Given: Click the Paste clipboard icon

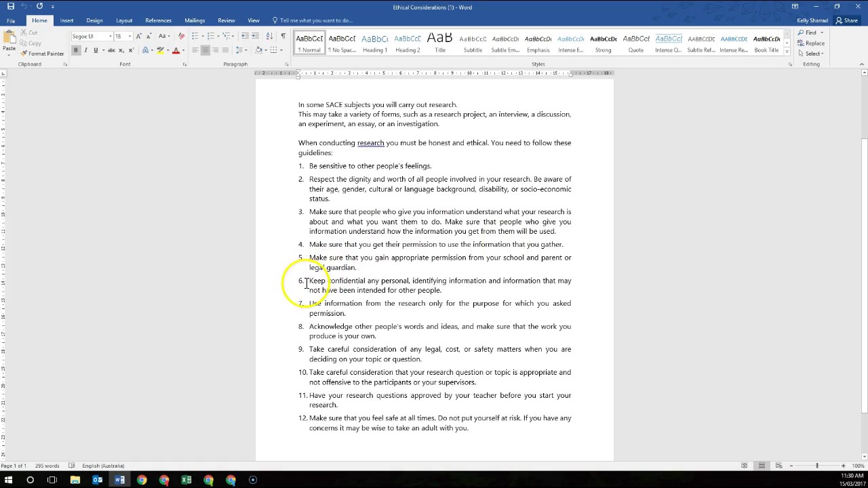Looking at the screenshot, I should 9,37.
